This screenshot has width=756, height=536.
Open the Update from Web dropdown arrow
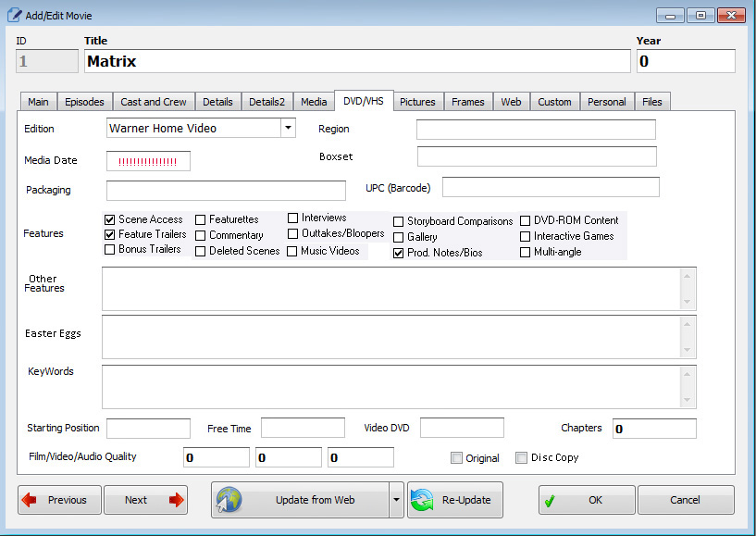pyautogui.click(x=396, y=500)
